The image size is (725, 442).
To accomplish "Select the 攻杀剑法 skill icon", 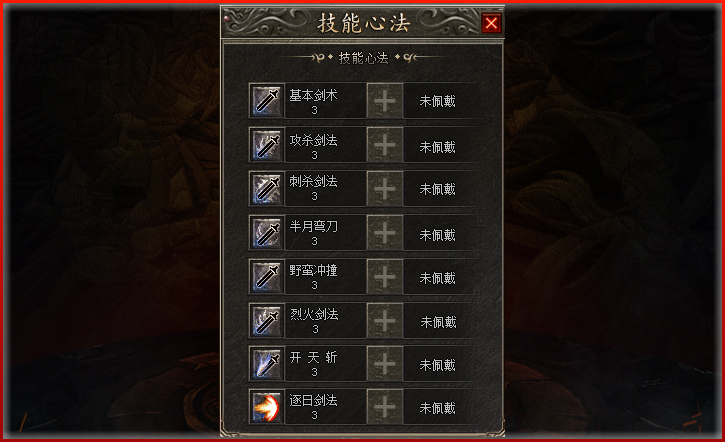I will pos(267,145).
